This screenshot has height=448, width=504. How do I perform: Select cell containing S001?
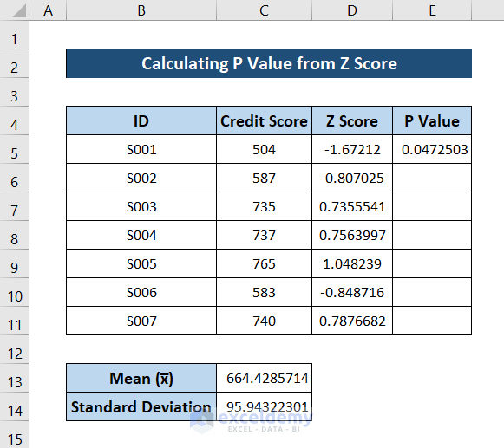click(x=141, y=149)
